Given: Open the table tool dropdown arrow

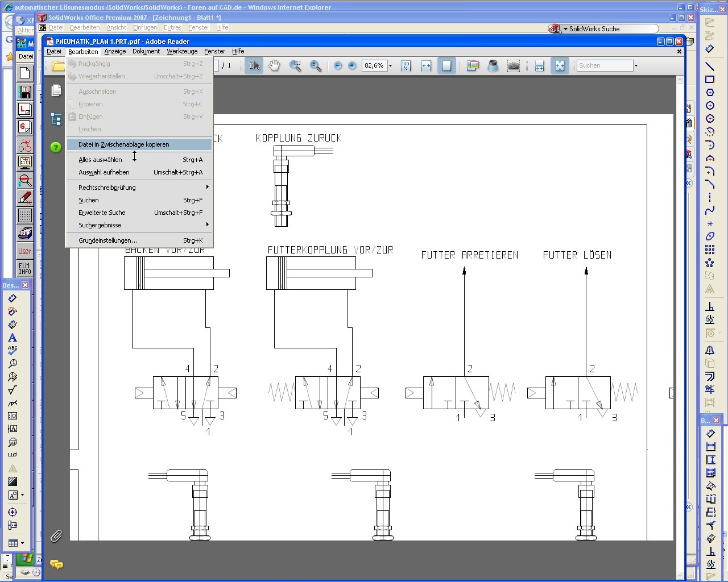Looking at the screenshot, I should pyautogui.click(x=22, y=543).
